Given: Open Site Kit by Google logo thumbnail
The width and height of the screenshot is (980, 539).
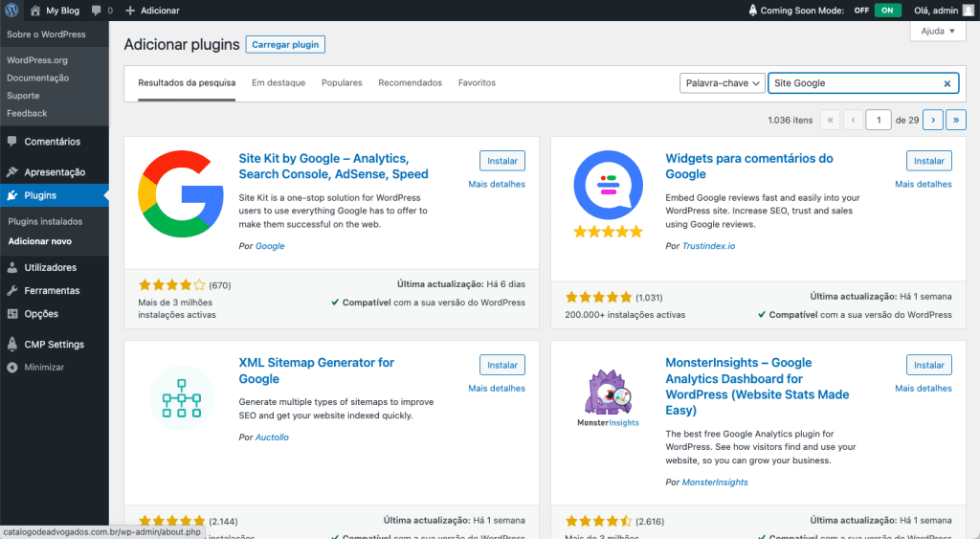Looking at the screenshot, I should (181, 193).
